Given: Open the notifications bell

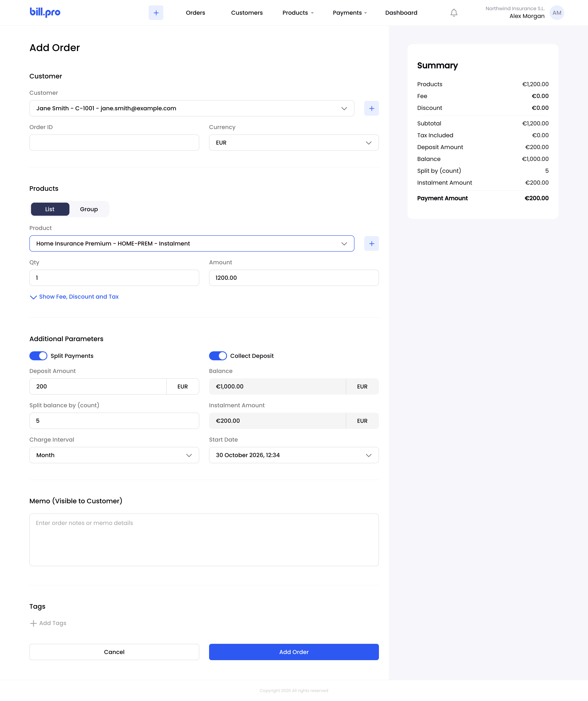Looking at the screenshot, I should click(x=454, y=13).
